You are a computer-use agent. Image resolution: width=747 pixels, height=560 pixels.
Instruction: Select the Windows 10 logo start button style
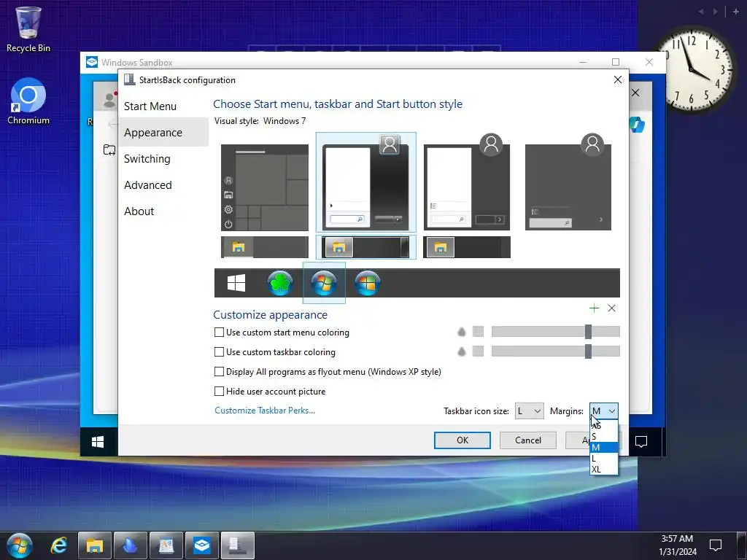click(x=236, y=283)
